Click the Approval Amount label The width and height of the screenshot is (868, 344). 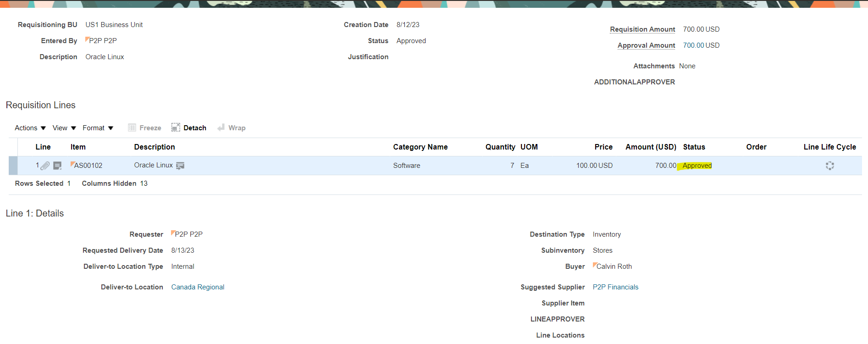coord(646,45)
